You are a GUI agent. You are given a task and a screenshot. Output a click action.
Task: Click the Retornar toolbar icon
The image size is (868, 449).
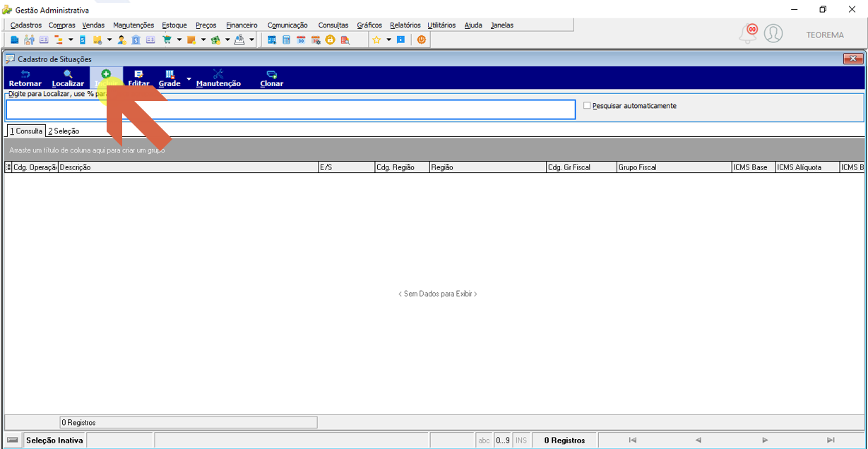click(25, 78)
